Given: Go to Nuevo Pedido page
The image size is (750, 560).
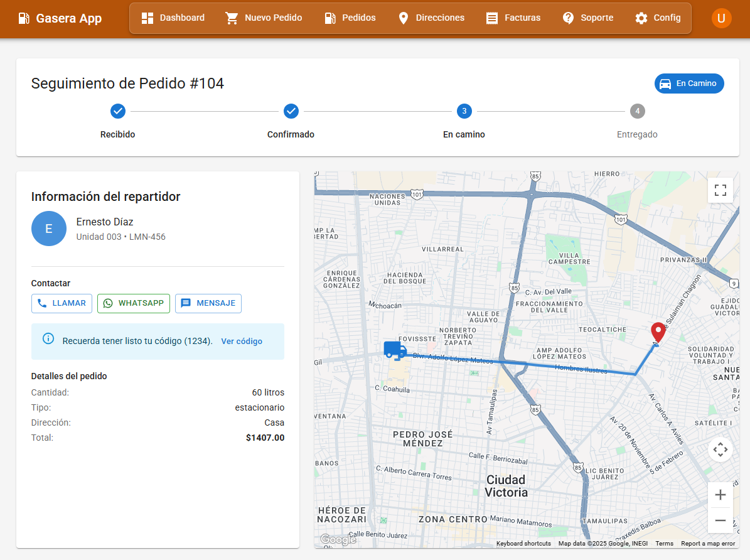Looking at the screenshot, I should click(264, 18).
